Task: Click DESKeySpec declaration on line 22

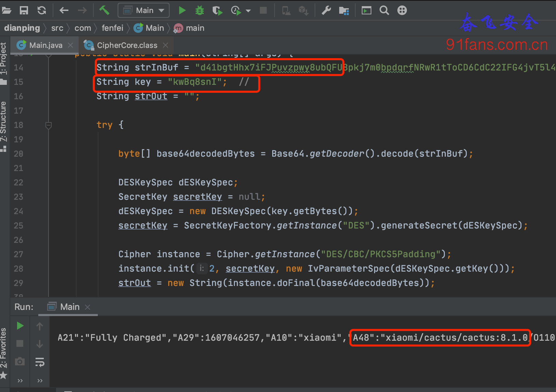Action: [145, 182]
